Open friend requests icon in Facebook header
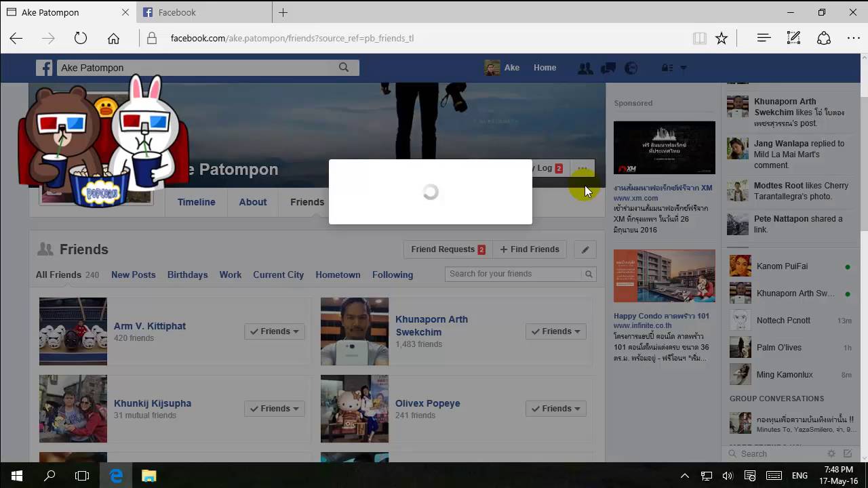Viewport: 868px width, 488px height. pyautogui.click(x=585, y=68)
